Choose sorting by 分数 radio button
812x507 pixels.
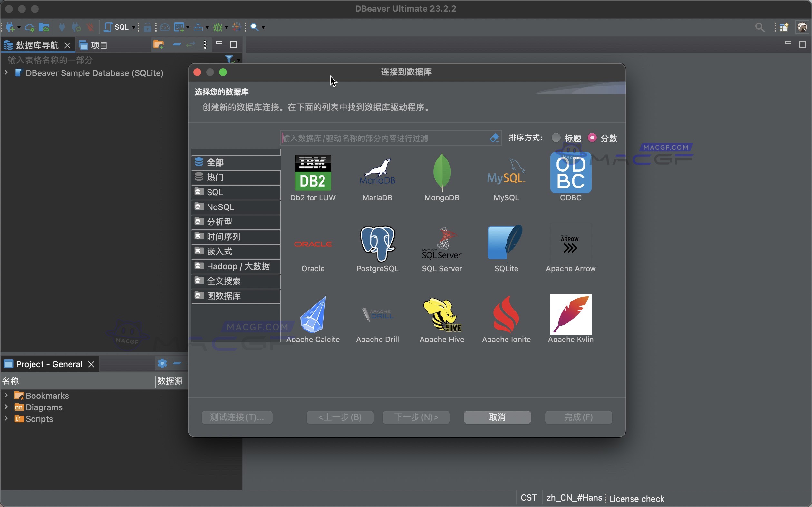[592, 138]
